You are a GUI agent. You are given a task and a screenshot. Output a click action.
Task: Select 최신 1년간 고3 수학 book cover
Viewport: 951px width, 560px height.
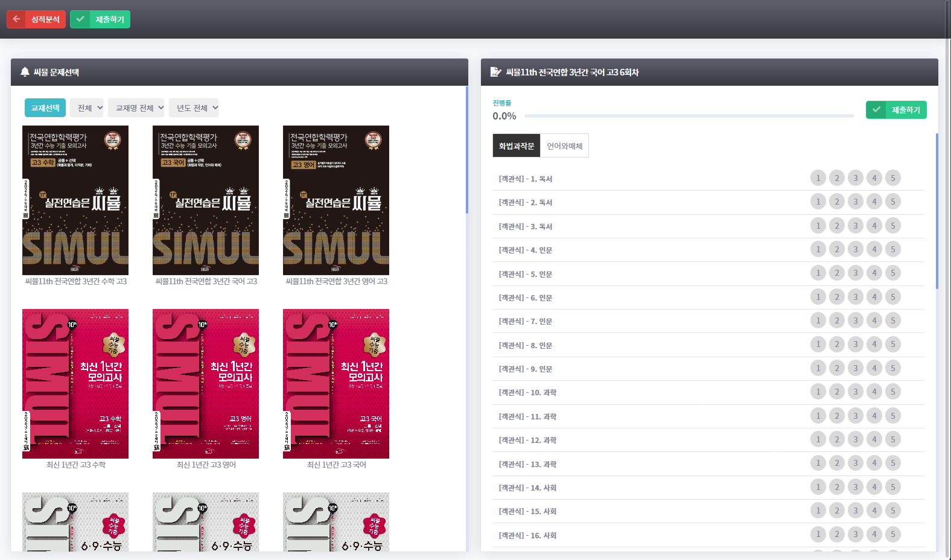coord(75,384)
